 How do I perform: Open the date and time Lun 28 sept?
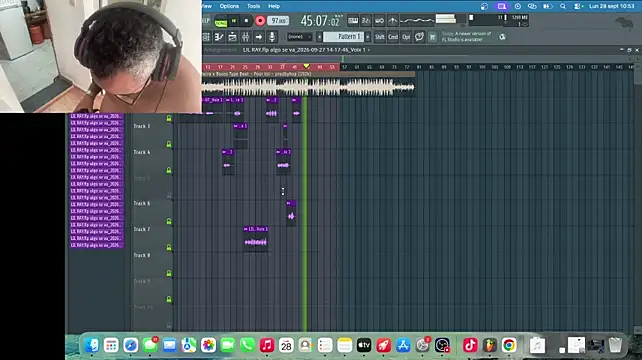click(x=612, y=6)
